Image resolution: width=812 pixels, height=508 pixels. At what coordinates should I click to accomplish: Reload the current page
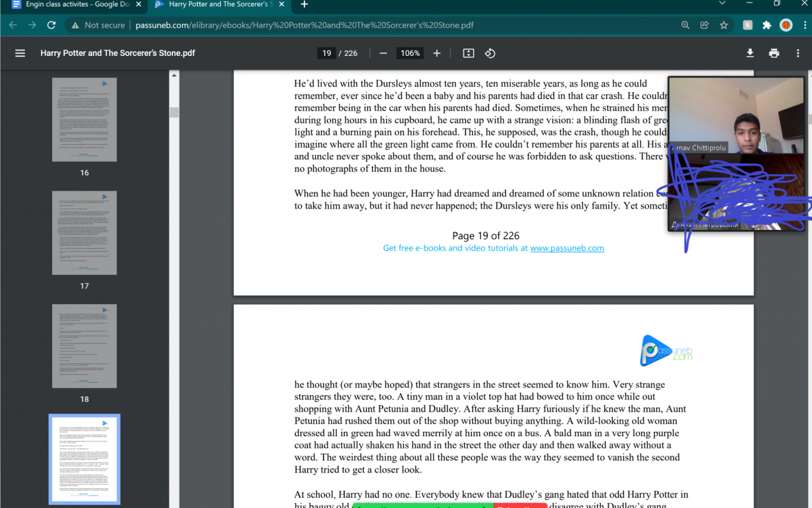point(52,25)
